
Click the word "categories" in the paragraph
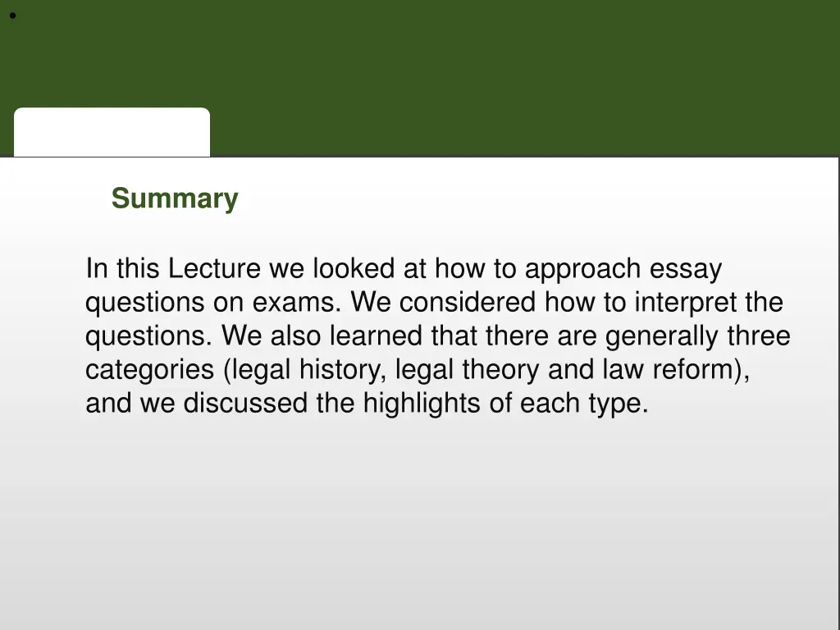pos(150,370)
